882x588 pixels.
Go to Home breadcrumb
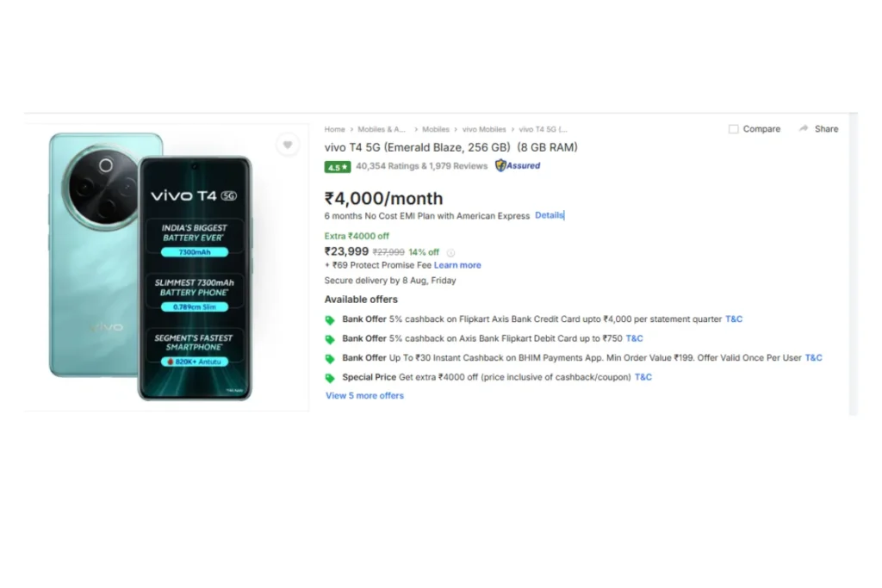[334, 129]
